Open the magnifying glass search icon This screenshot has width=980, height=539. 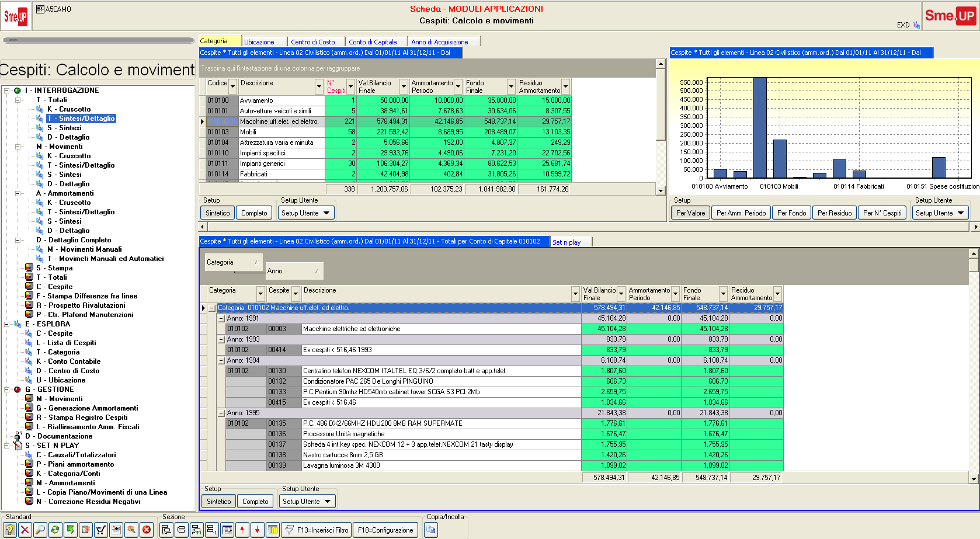[x=40, y=530]
